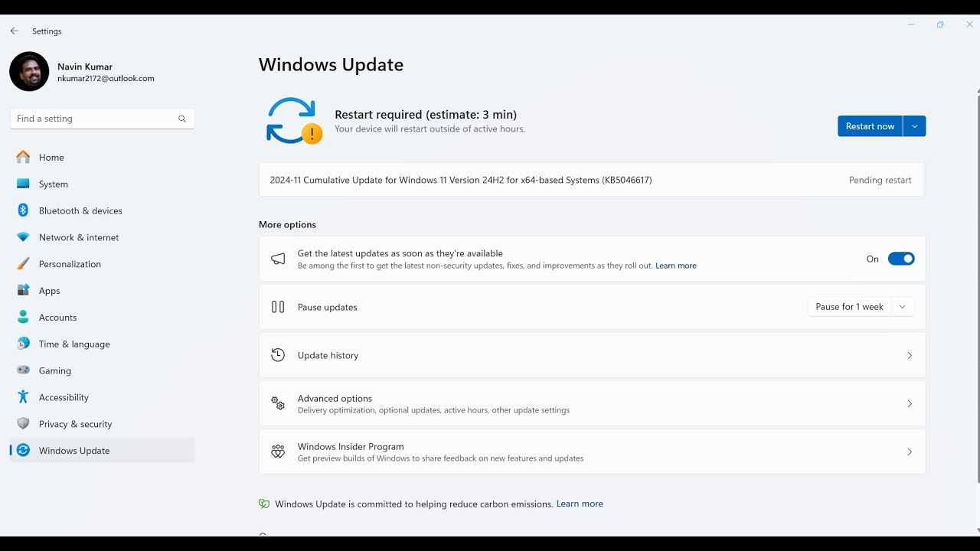Viewport: 980px width, 551px height.
Task: Select Privacy & security
Action: pos(102,424)
